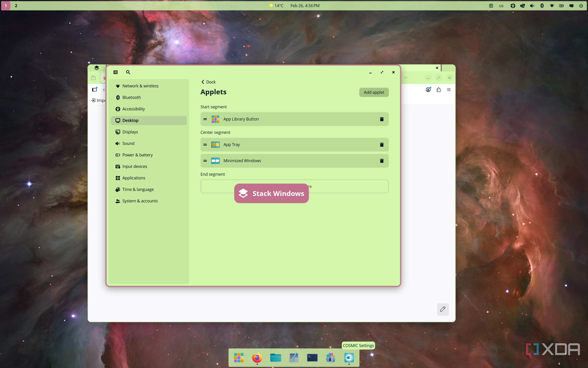Open the sound volume applet
Screen dimensions: 588x368
point(532,6)
